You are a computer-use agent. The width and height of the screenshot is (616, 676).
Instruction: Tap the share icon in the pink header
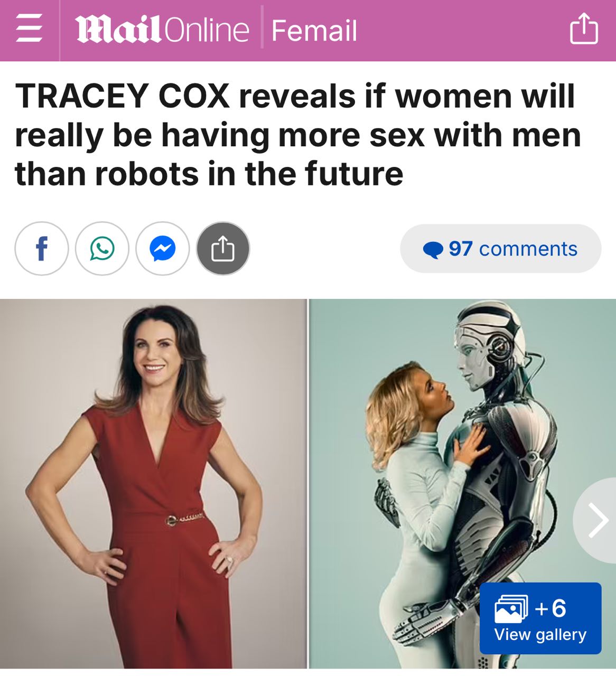[x=584, y=29]
